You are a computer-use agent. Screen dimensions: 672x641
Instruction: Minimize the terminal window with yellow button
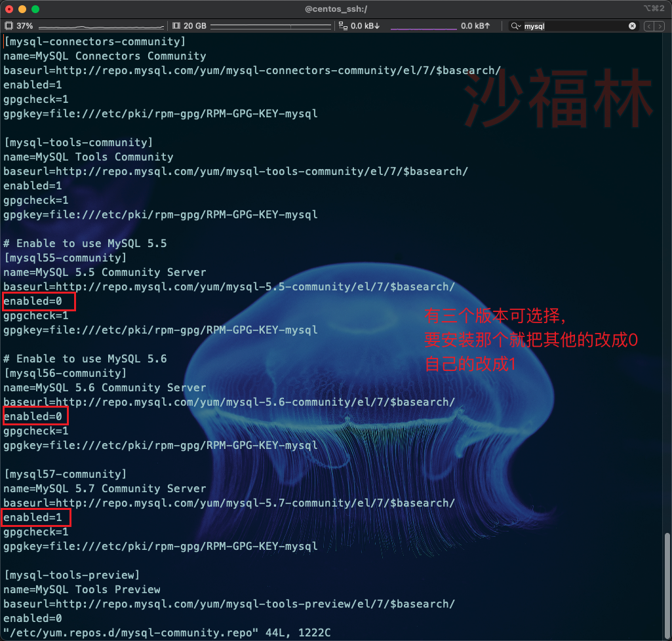pyautogui.click(x=22, y=9)
